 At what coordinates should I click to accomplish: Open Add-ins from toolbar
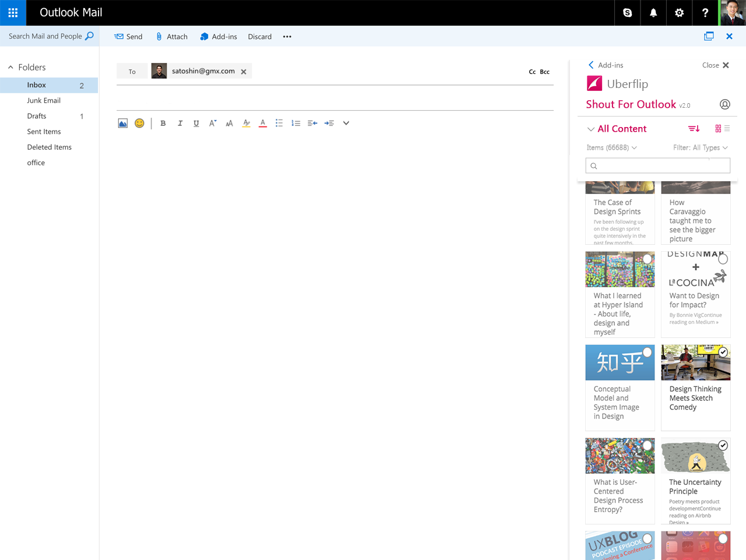coord(219,37)
